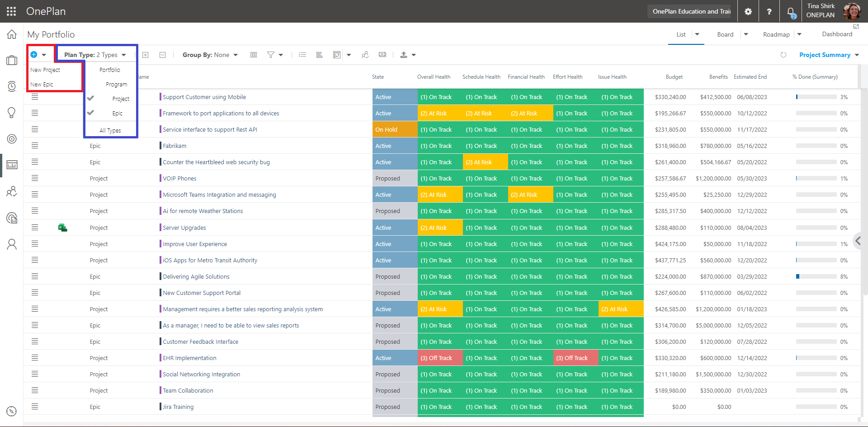This screenshot has height=427, width=868.
Task: Check the Program plan type option
Action: (x=116, y=84)
